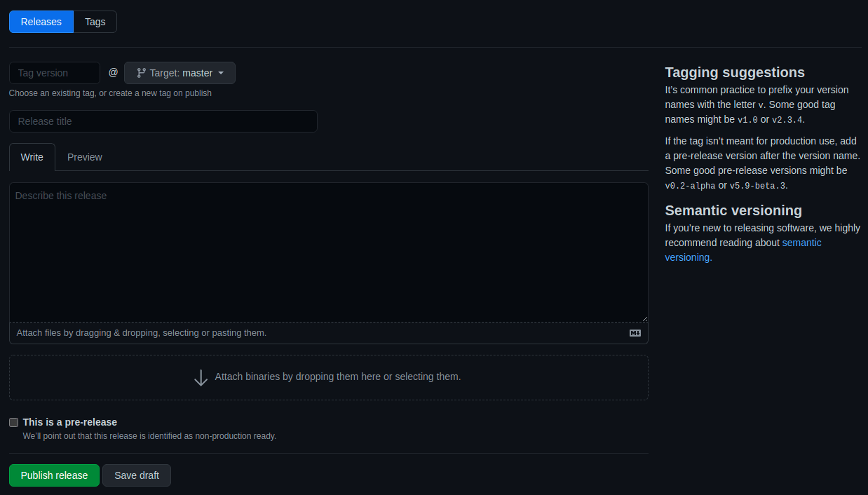Screen dimensions: 868x495
Task: Focus the Release title field
Action: [x=163, y=121]
